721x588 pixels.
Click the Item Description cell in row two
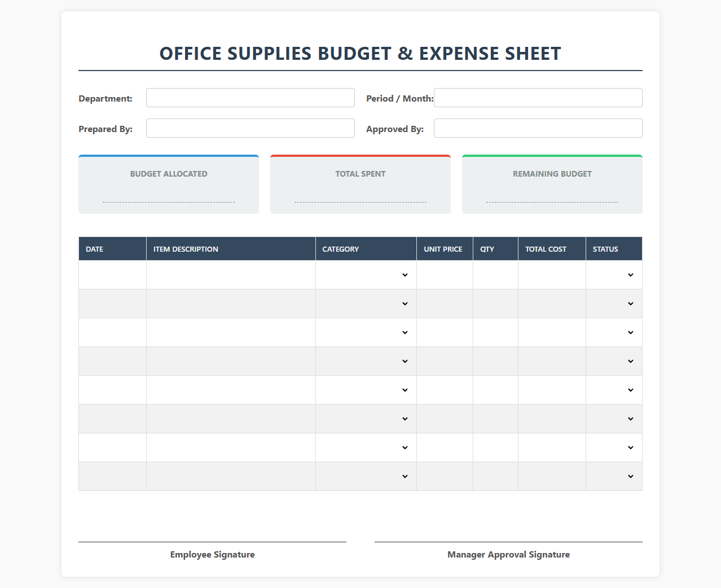[x=231, y=304]
